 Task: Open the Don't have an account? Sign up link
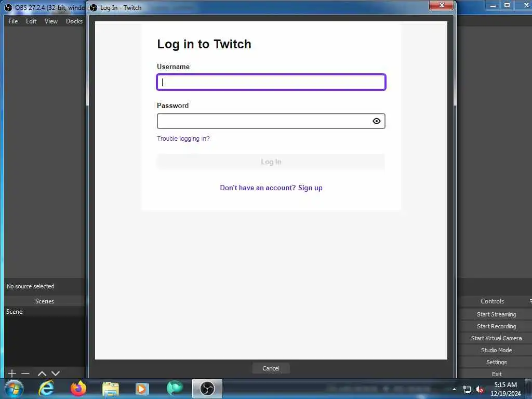coord(271,188)
